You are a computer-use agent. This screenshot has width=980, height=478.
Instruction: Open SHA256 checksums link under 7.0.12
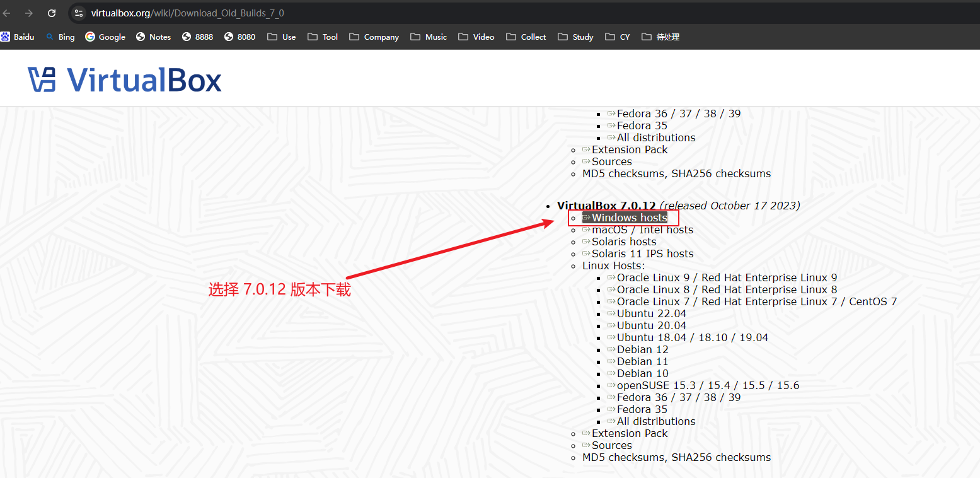pyautogui.click(x=721, y=457)
